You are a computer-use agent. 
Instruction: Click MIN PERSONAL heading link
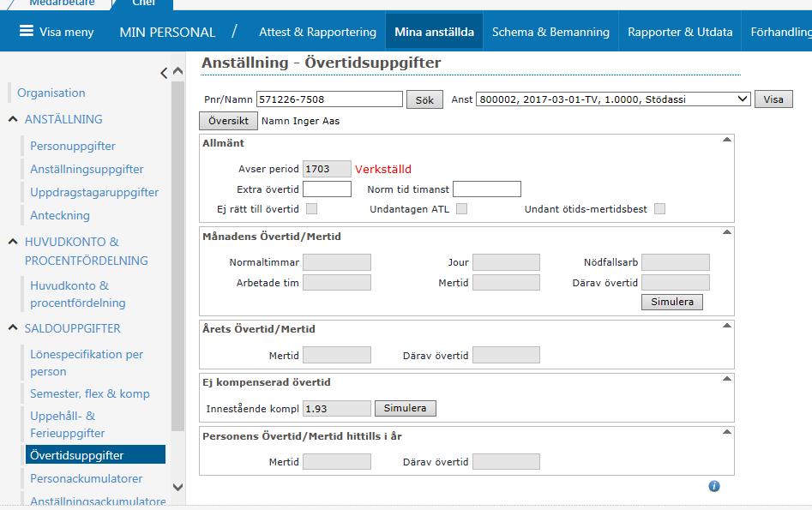[x=167, y=32]
